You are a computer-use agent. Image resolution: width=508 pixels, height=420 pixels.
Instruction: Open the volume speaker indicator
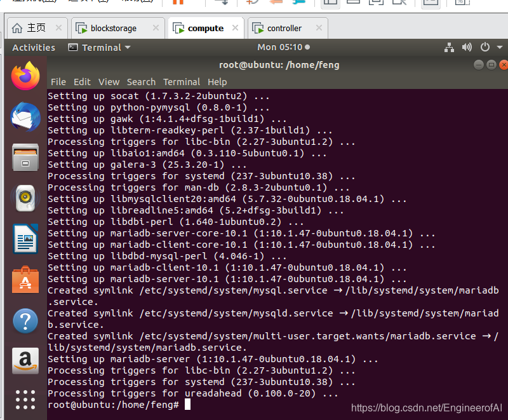coord(467,47)
